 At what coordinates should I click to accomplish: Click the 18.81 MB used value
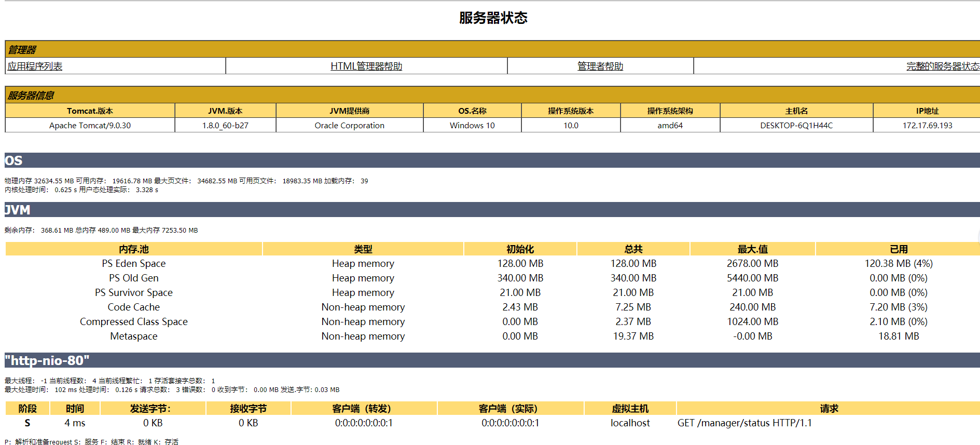pos(899,336)
